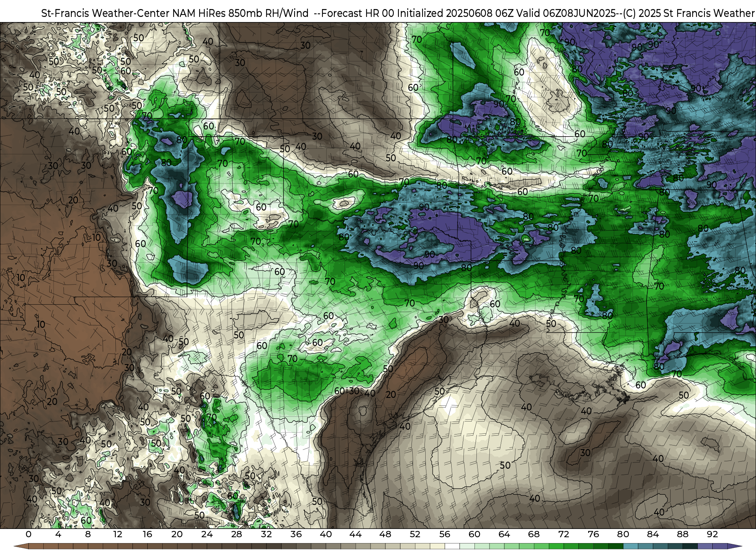The image size is (756, 551).
Task: Select the "NAM HiRes 850mb RH/Wind" heading
Action: click(241, 13)
